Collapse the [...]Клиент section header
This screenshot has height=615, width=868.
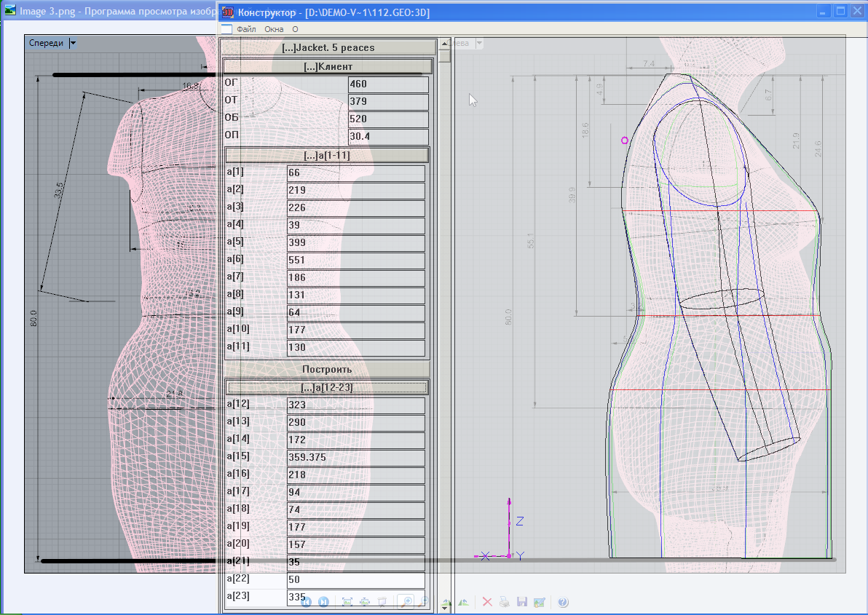328,67
